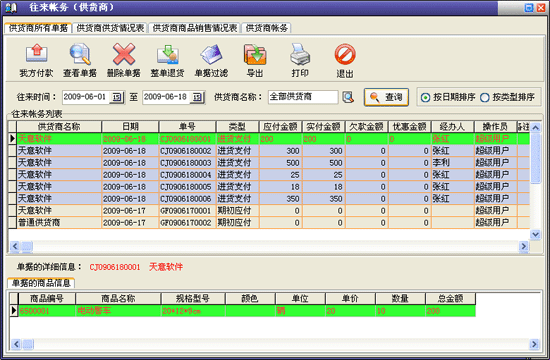
Task: Click the 退出 exit icon
Action: click(345, 54)
